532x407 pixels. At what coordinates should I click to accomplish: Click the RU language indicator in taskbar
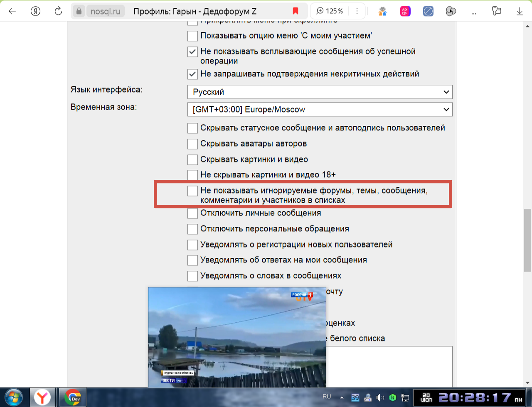tap(327, 397)
